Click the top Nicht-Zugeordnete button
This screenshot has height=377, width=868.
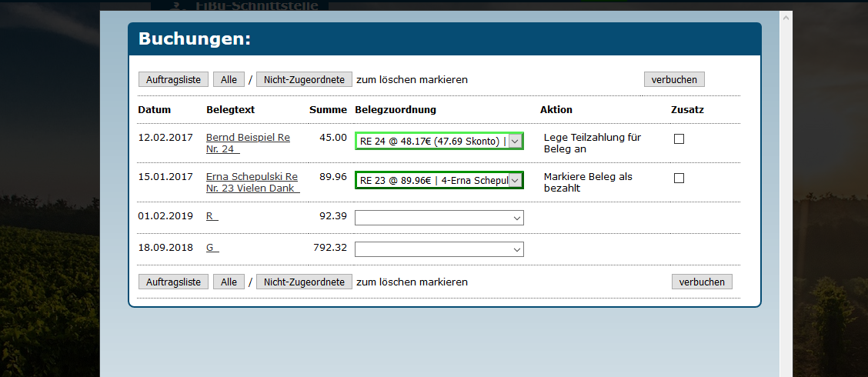pos(305,79)
